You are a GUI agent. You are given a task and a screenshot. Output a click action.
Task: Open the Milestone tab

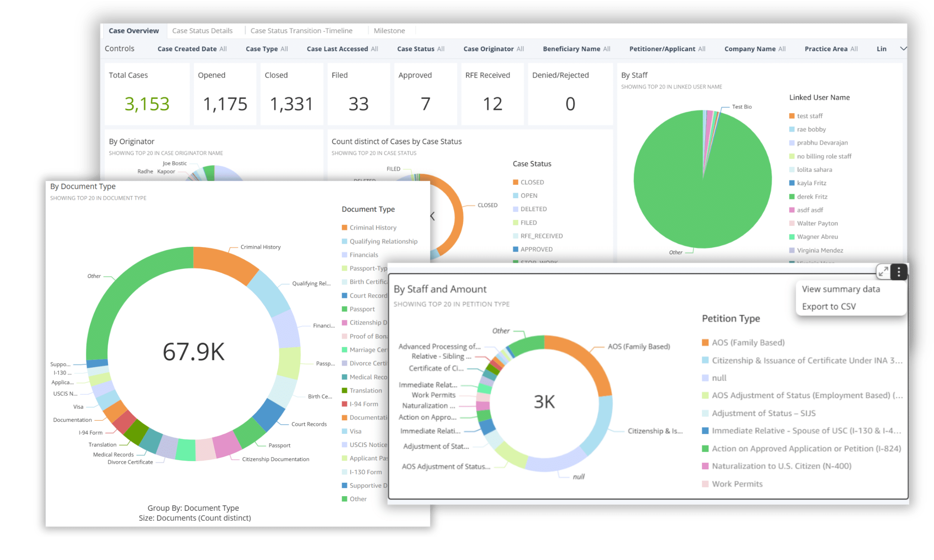[389, 31]
